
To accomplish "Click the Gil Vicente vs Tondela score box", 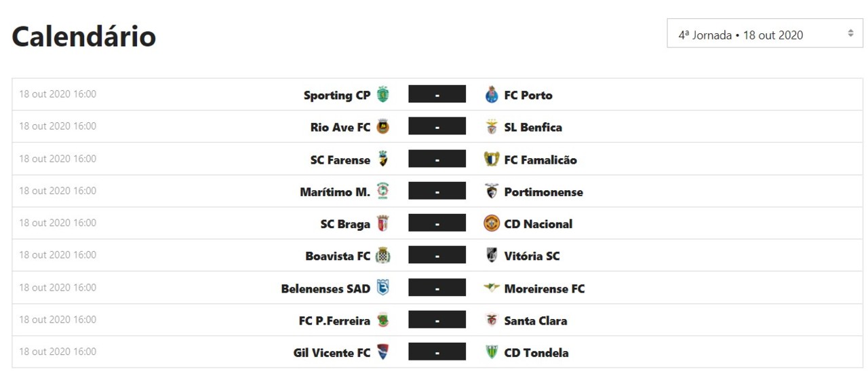I will [x=437, y=352].
